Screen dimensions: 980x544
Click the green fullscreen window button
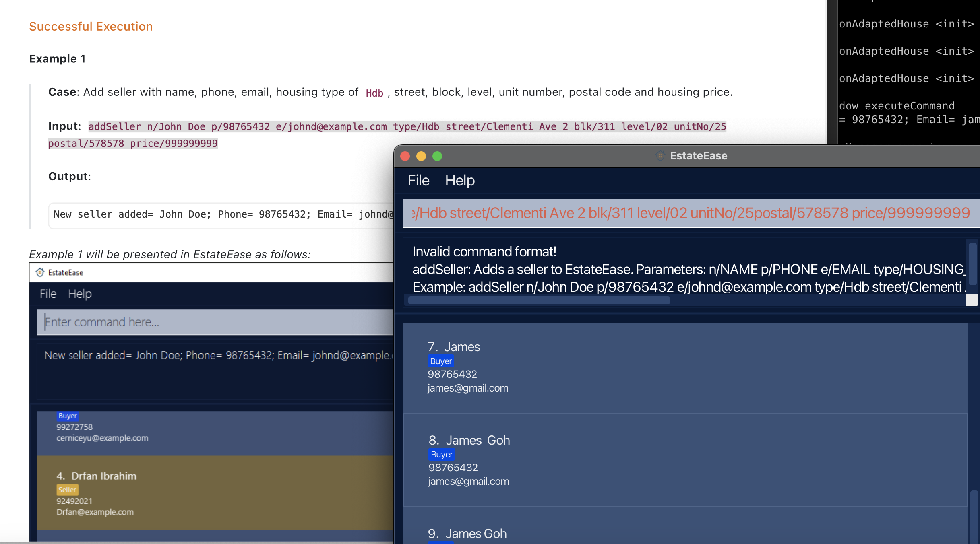pos(437,156)
